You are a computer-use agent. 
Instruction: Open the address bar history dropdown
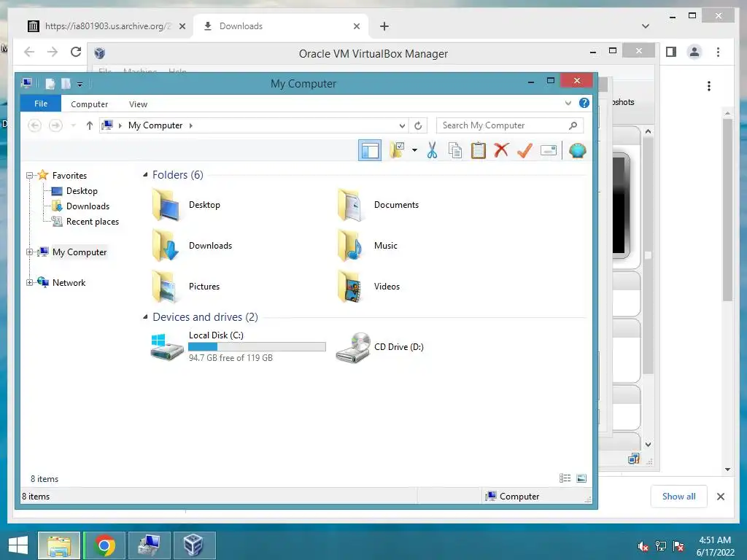click(x=402, y=125)
